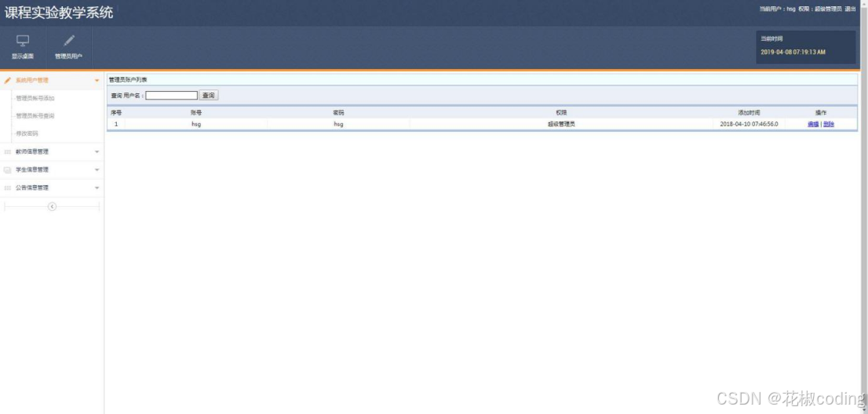This screenshot has height=414, width=868.
Task: Click the page vertical scrollbar
Action: point(864,207)
